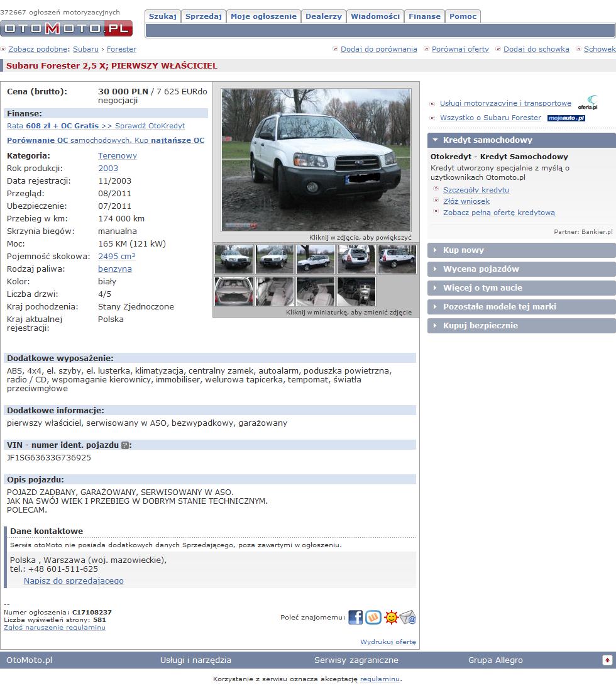The height and width of the screenshot is (695, 616).
Task: Click Porównaj oferty link
Action: coord(460,49)
